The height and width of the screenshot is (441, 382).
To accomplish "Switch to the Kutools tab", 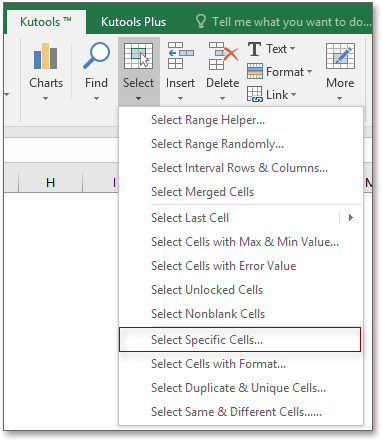I will (46, 22).
